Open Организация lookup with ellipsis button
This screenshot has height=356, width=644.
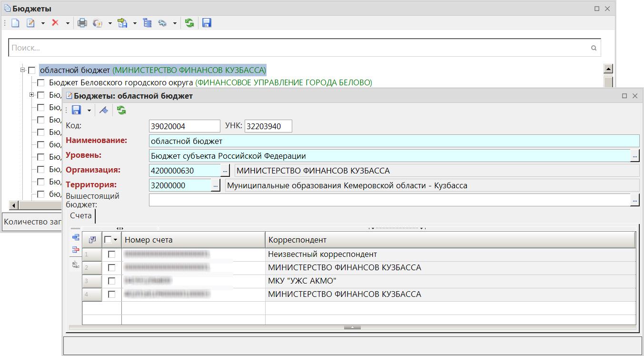[x=226, y=171]
